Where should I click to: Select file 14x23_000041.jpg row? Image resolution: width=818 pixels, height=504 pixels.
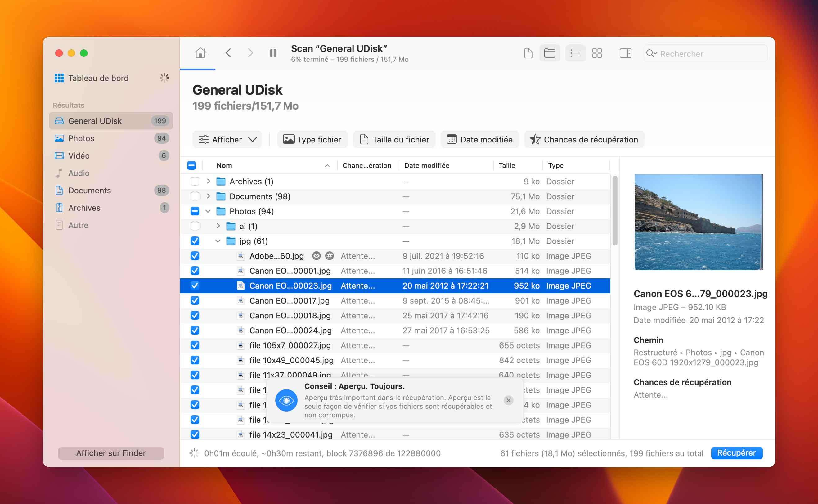(x=395, y=435)
